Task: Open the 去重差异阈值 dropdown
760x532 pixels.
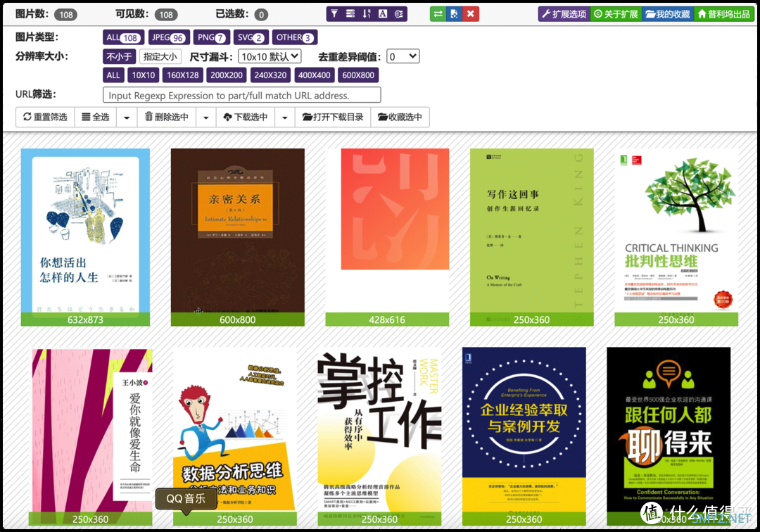Action: click(x=403, y=57)
